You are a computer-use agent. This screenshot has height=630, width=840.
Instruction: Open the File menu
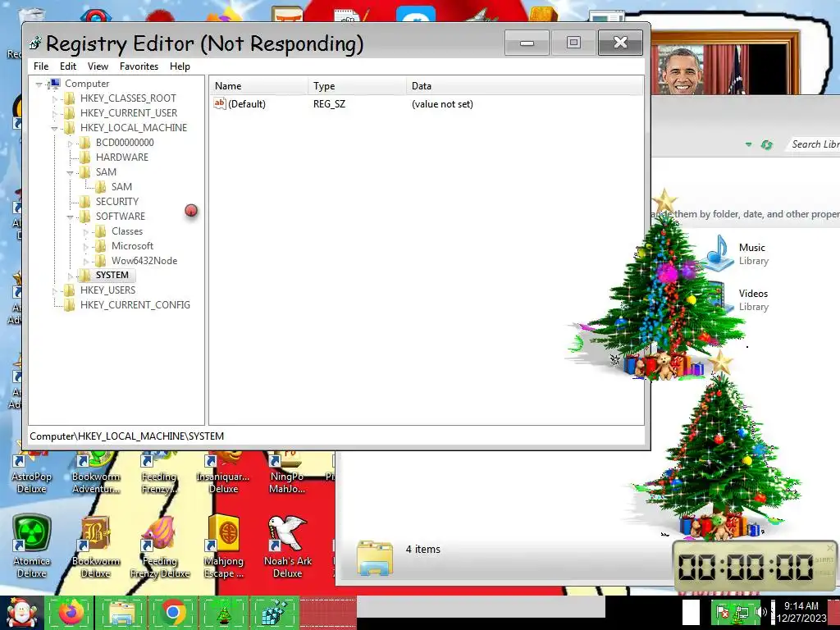[x=41, y=66]
